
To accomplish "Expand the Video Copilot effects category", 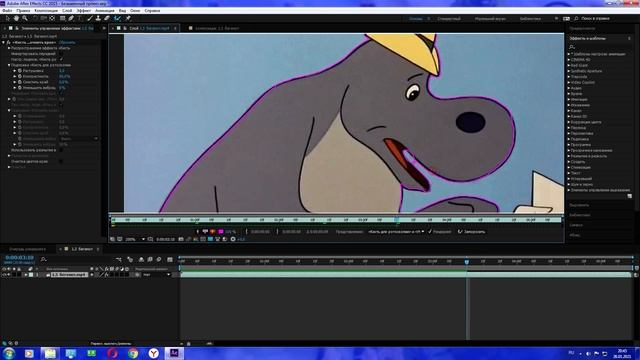I will [x=569, y=82].
